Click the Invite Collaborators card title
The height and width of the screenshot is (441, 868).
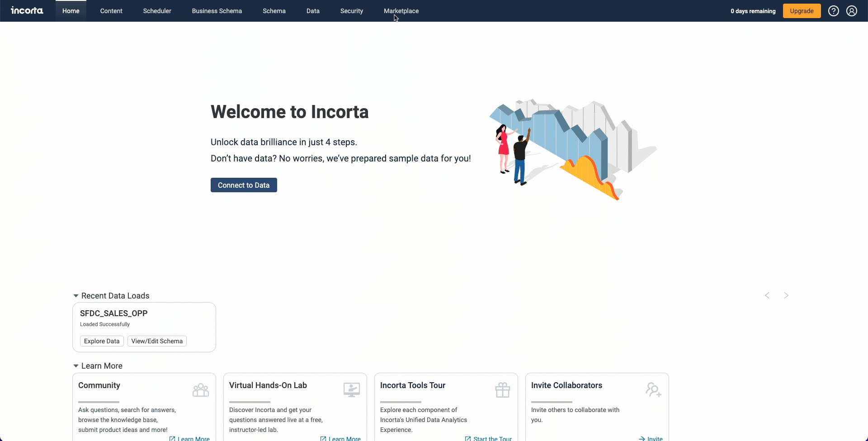click(x=566, y=385)
